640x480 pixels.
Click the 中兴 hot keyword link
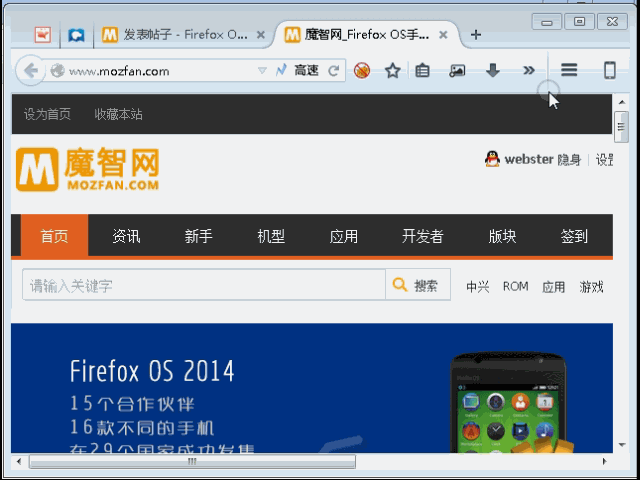tap(478, 287)
